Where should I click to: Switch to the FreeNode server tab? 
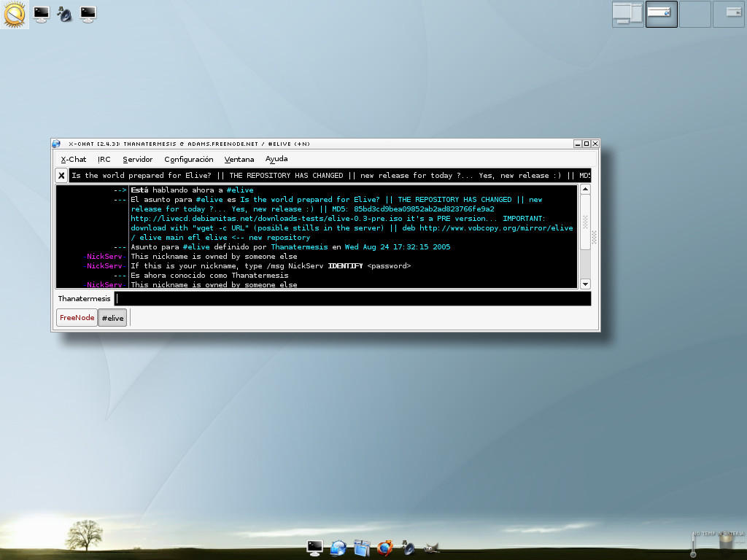(x=77, y=318)
